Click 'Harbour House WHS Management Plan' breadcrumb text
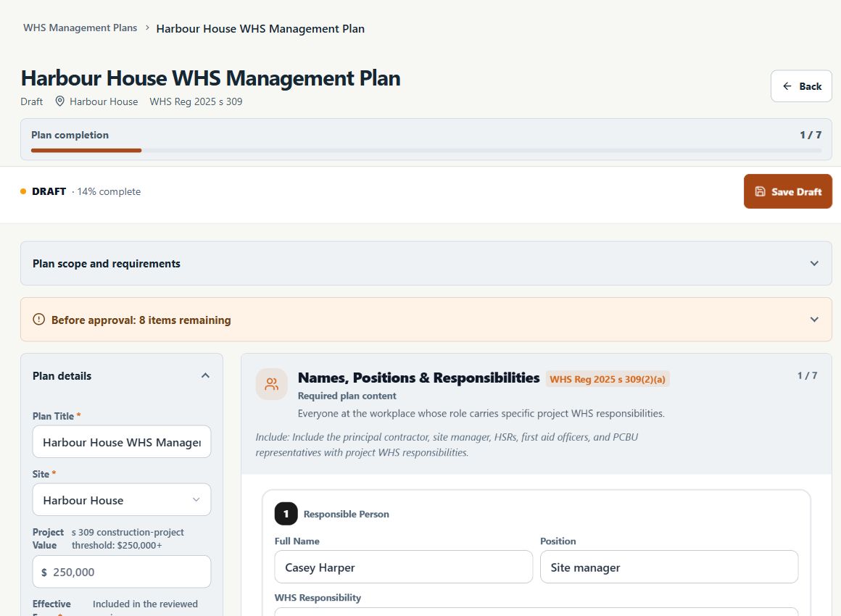The width and height of the screenshot is (841, 616). pos(260,28)
